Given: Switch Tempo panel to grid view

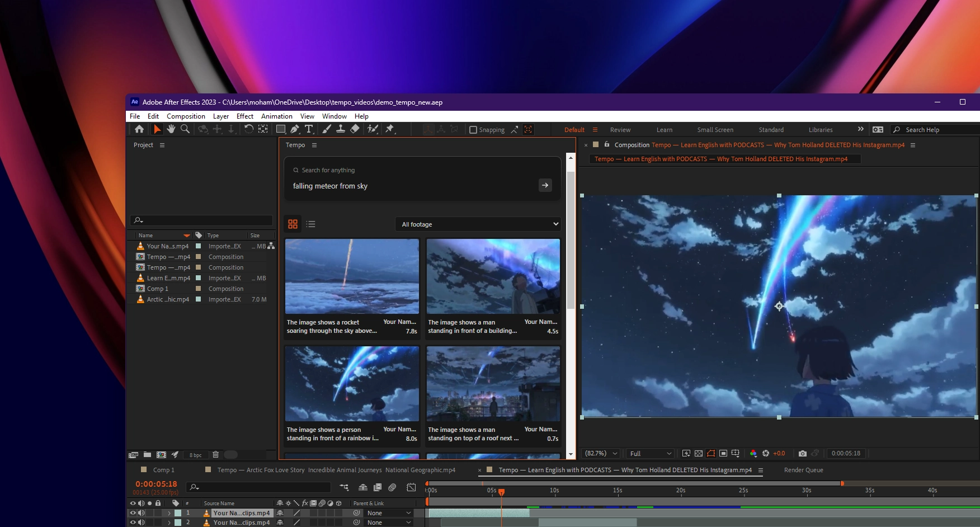Looking at the screenshot, I should tap(293, 224).
